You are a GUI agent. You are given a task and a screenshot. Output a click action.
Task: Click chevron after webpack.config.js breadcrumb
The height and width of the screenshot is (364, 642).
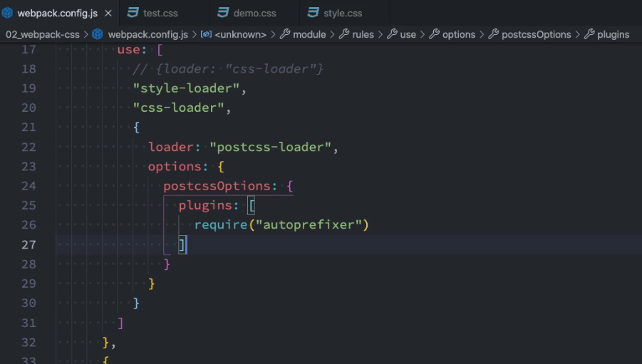[x=194, y=34]
